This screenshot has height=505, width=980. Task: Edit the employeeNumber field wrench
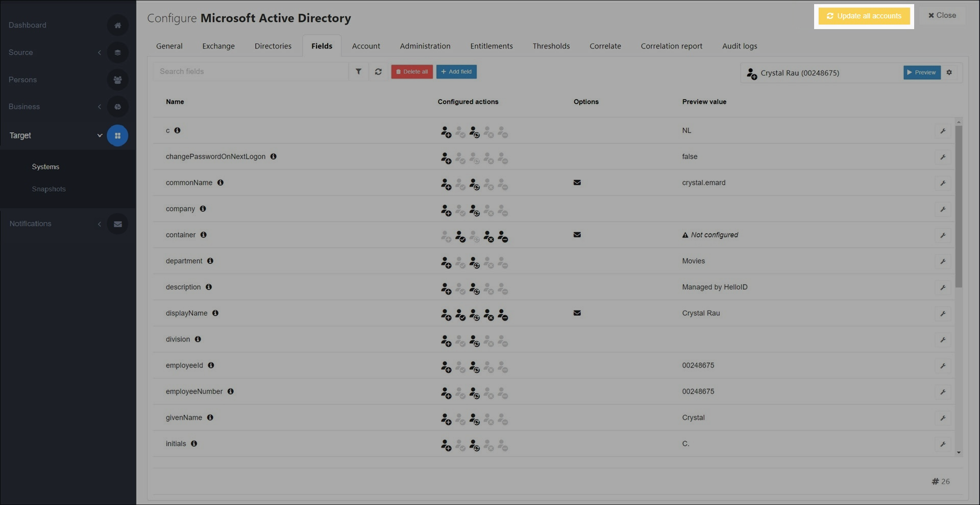(x=943, y=392)
